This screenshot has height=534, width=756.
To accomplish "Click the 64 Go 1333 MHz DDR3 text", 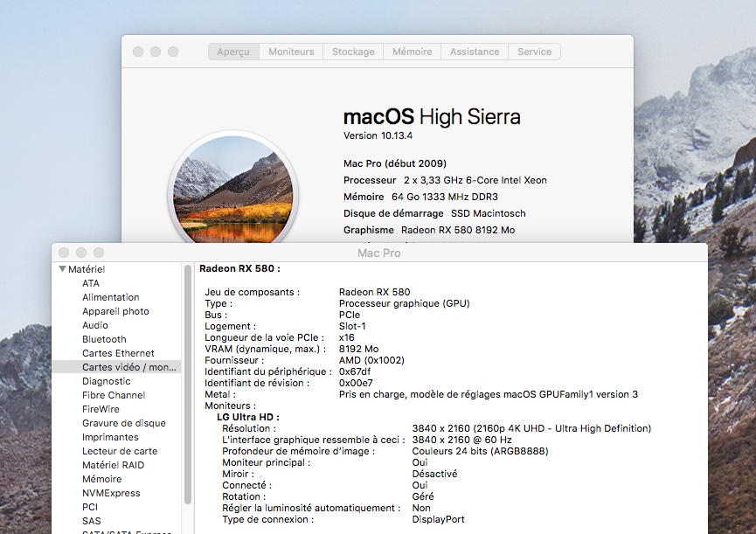I will (x=445, y=197).
